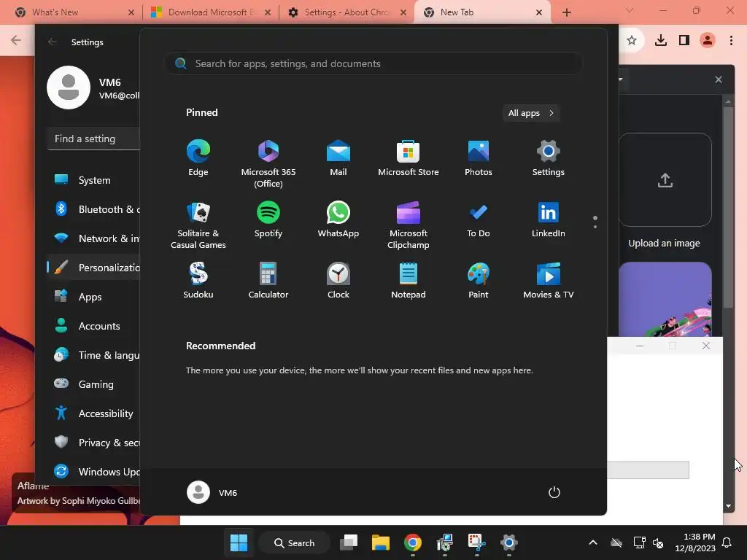Viewport: 747px width, 560px height.
Task: Open Movies & TV app
Action: pos(549,281)
